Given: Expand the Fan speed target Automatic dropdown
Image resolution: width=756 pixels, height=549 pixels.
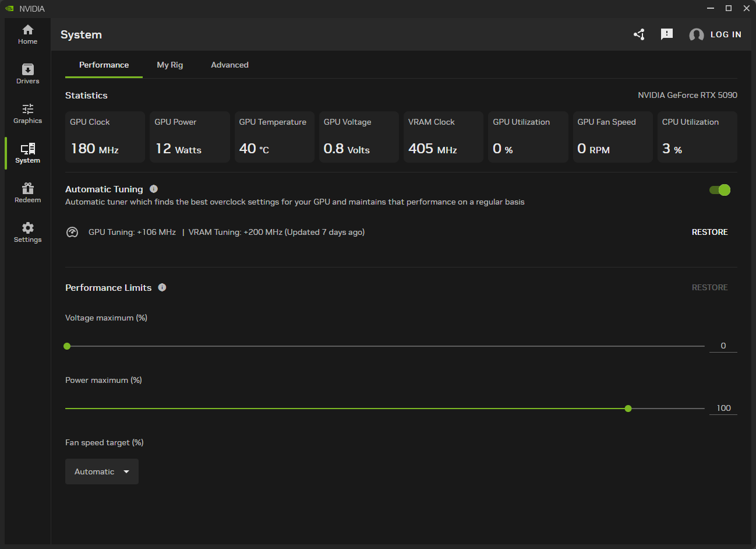Looking at the screenshot, I should 102,471.
